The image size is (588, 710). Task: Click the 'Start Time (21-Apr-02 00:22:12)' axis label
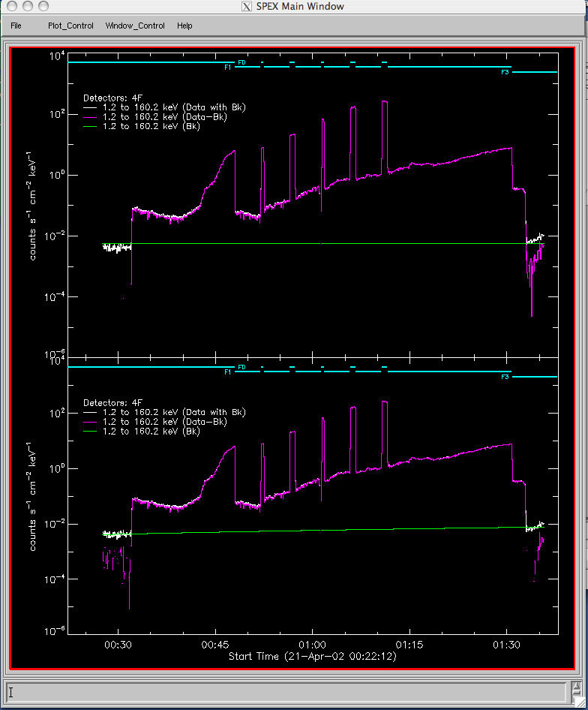click(312, 657)
